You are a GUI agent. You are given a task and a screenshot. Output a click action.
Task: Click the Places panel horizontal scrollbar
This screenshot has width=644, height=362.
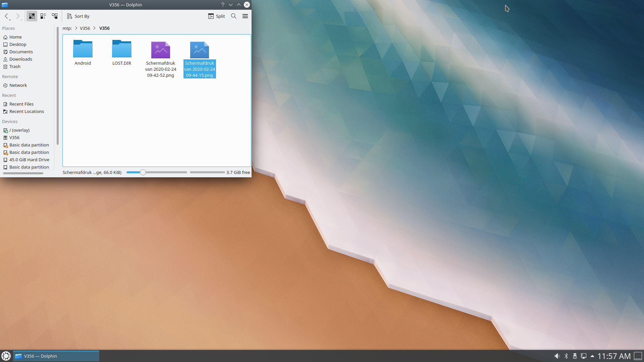(23, 173)
